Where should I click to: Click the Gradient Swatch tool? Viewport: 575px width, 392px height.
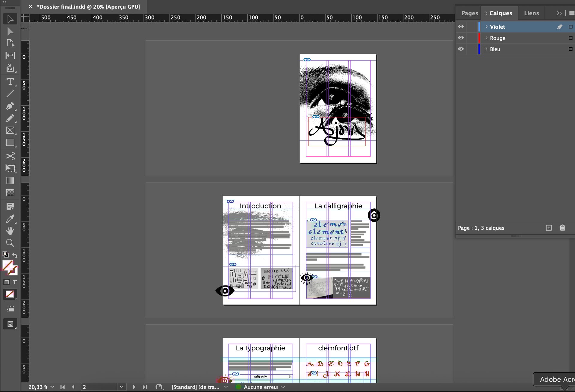tap(10, 181)
